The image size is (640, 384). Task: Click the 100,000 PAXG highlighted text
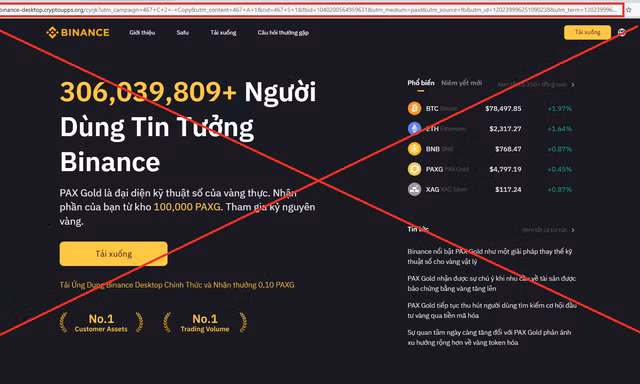[187, 207]
